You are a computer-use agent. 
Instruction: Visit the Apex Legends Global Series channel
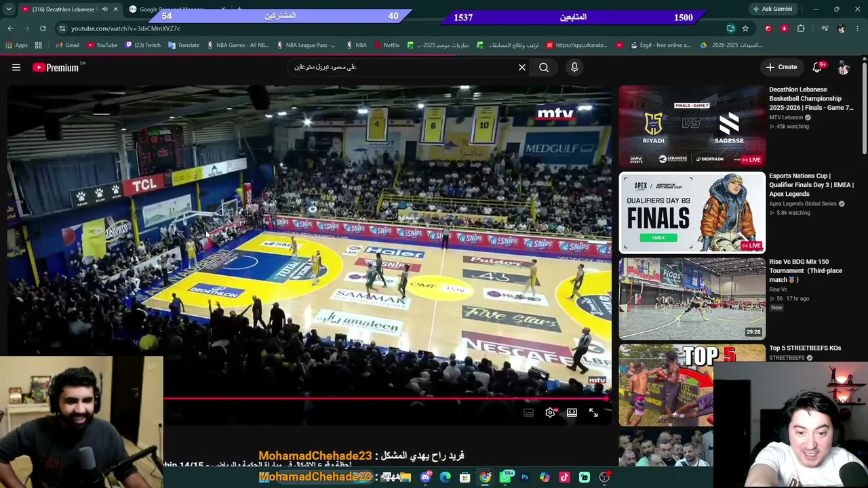(x=803, y=204)
